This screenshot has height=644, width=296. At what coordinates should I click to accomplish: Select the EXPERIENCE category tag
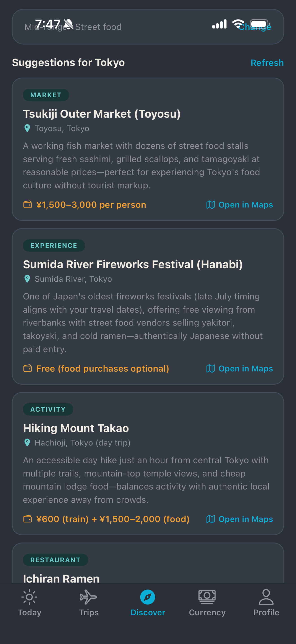[x=54, y=245]
